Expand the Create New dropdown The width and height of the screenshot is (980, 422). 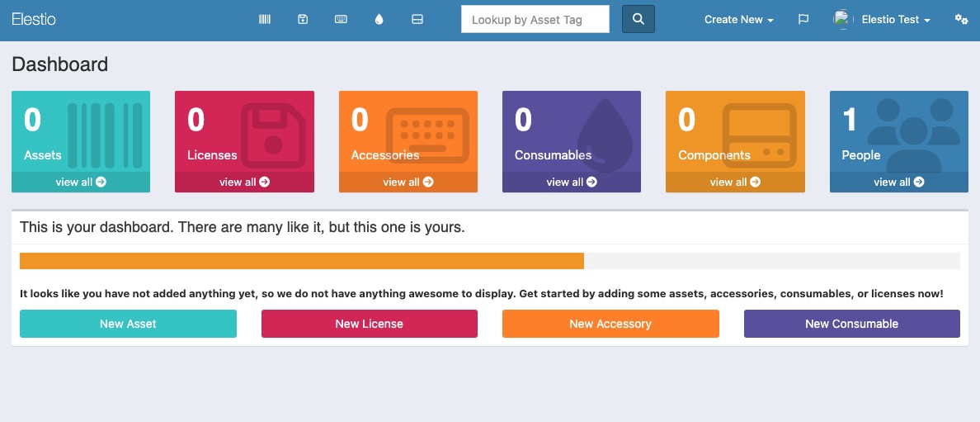pyautogui.click(x=738, y=19)
